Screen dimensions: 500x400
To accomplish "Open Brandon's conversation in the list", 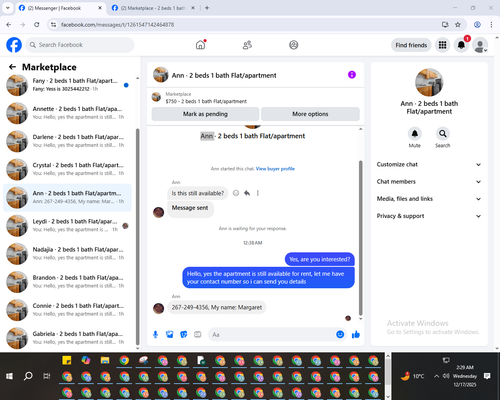I will pyautogui.click(x=67, y=282).
